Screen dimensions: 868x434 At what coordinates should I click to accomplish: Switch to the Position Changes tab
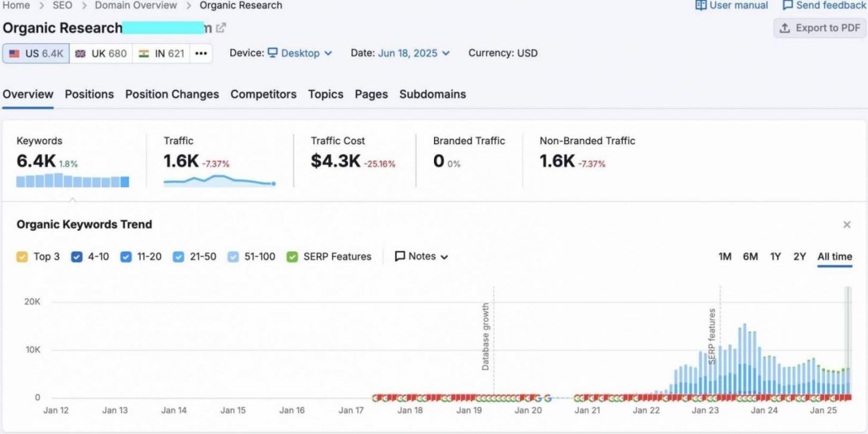(x=172, y=94)
